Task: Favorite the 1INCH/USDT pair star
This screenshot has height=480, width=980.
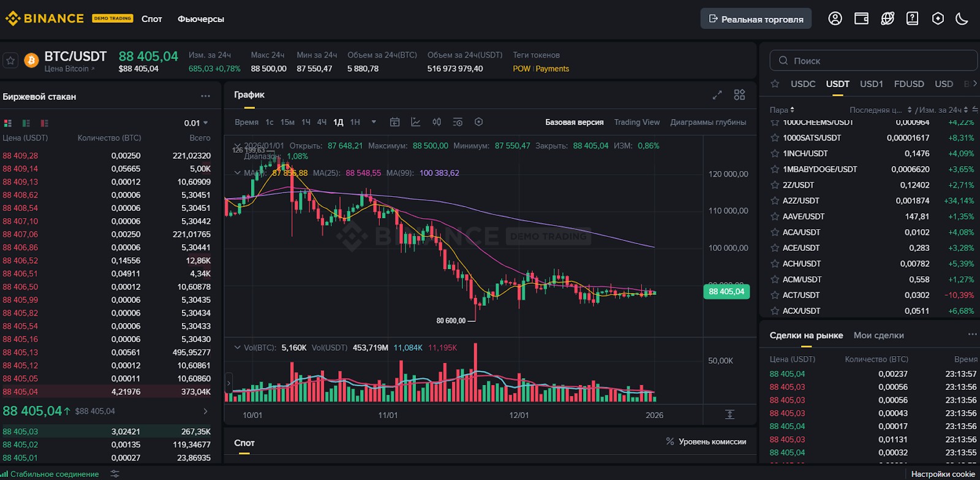Action: click(775, 153)
